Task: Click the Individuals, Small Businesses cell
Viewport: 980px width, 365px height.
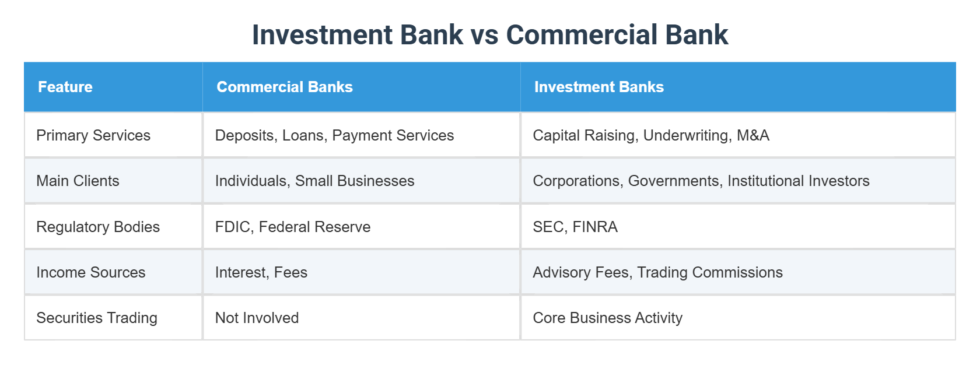Action: click(x=361, y=181)
